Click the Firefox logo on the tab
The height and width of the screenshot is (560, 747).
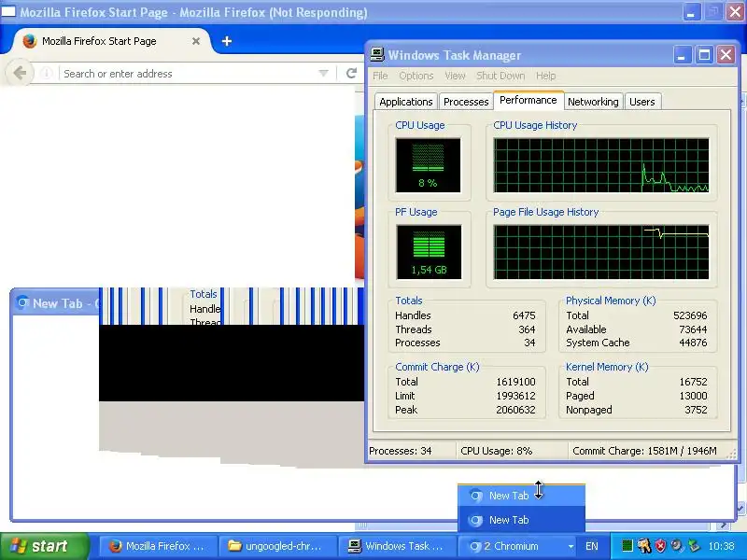(x=30, y=41)
